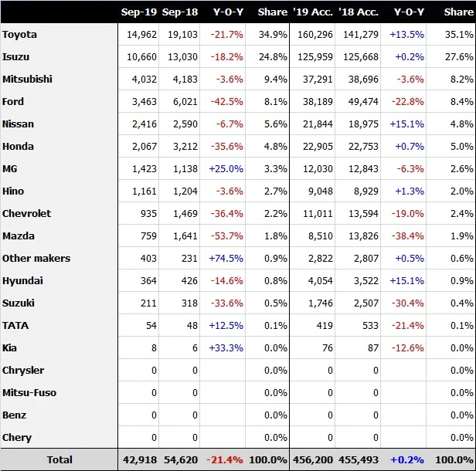Click Mitsubishi Sep-19 value 4,032
The height and width of the screenshot is (471, 476).
click(144, 80)
